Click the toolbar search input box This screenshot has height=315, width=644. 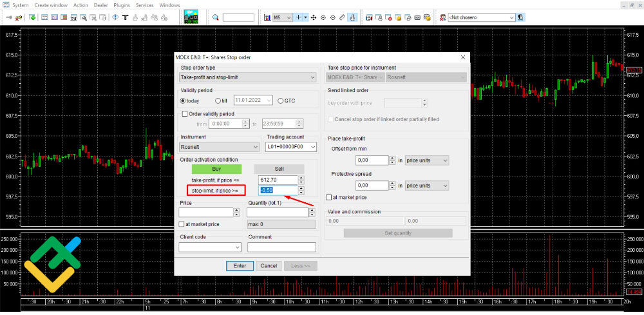[x=239, y=17]
